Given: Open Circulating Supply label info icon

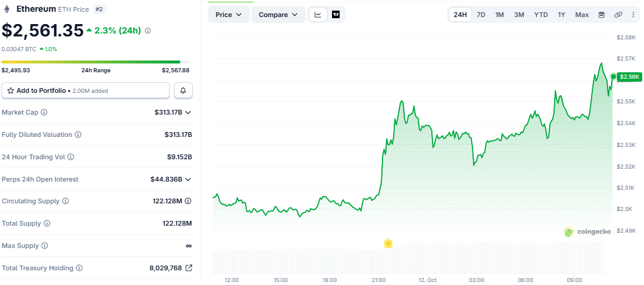Looking at the screenshot, I should pos(65,201).
